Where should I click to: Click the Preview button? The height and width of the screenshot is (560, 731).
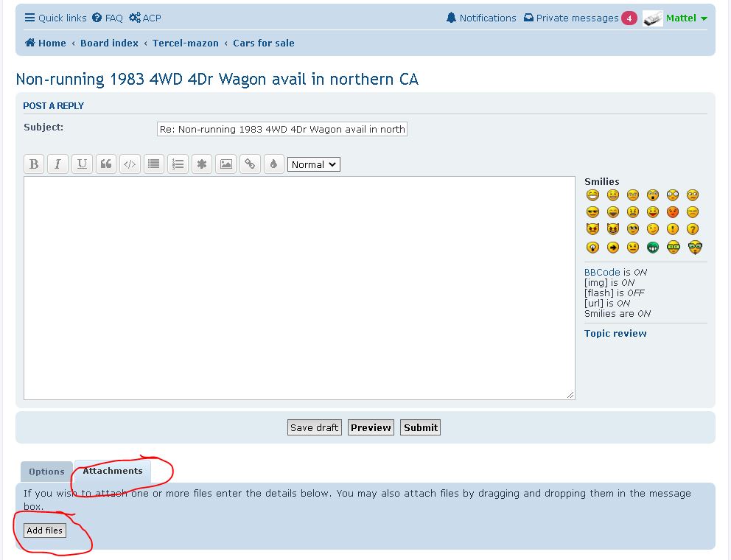[371, 427]
